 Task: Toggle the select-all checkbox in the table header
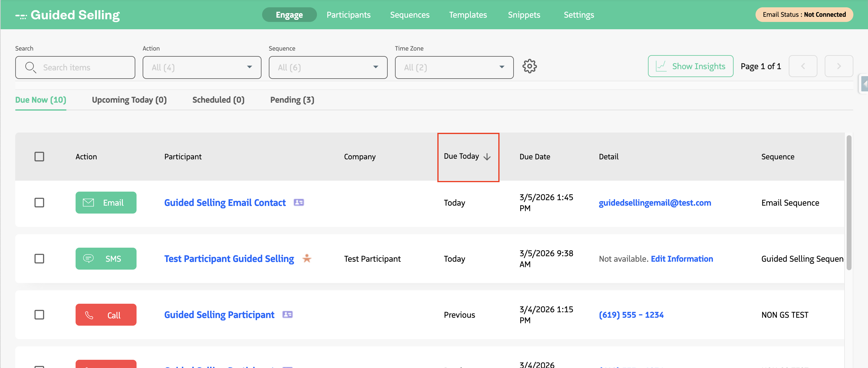tap(39, 156)
